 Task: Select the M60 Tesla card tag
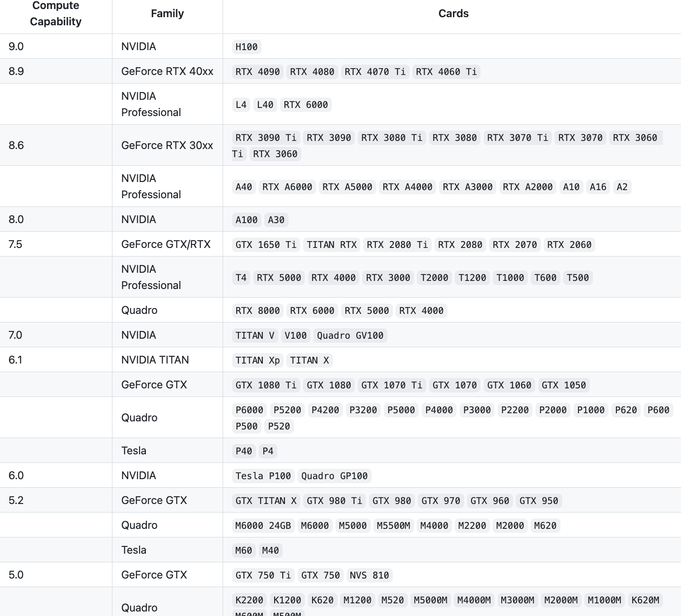point(244,551)
